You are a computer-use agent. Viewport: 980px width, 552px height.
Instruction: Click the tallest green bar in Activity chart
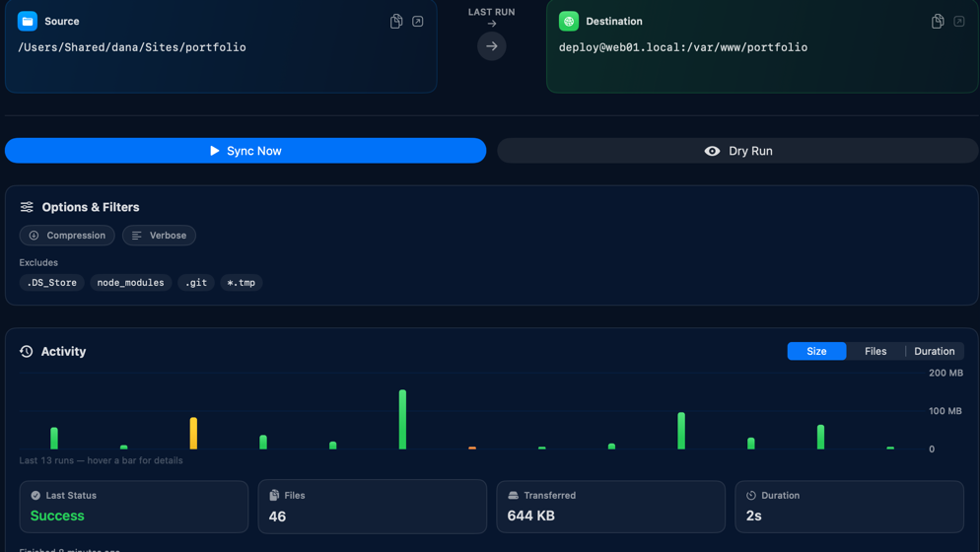click(x=402, y=420)
